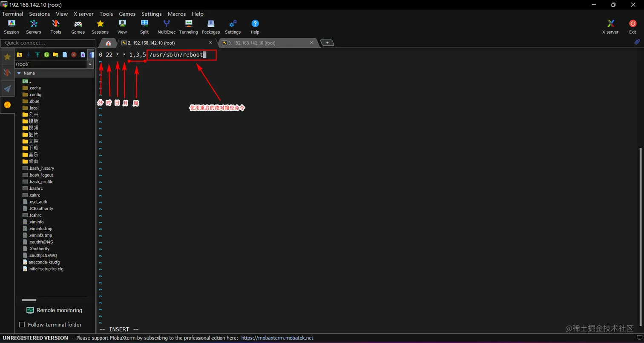Screen dimensions: 644x343
Task: Open the Macros paper-plane sidebar tab
Action: 7,89
